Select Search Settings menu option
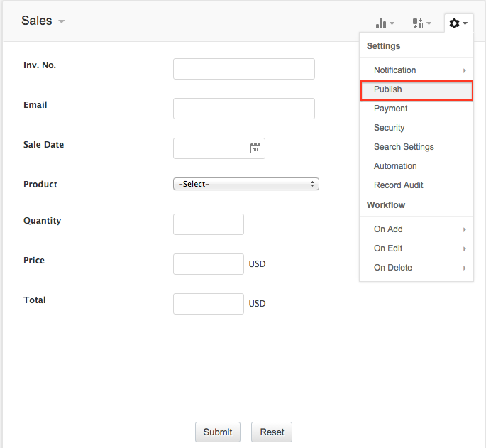This screenshot has width=486, height=448. point(404,147)
